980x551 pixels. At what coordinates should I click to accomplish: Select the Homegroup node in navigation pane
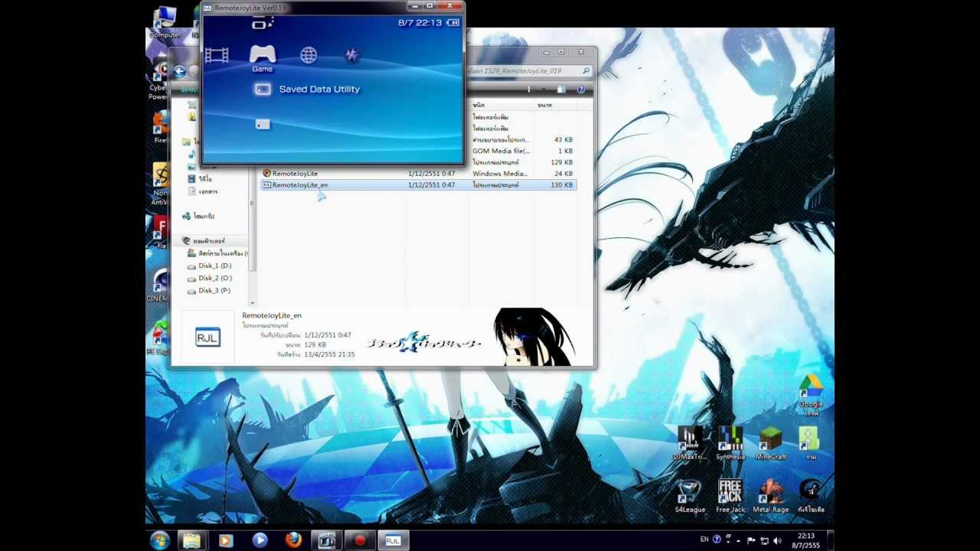[x=198, y=217]
